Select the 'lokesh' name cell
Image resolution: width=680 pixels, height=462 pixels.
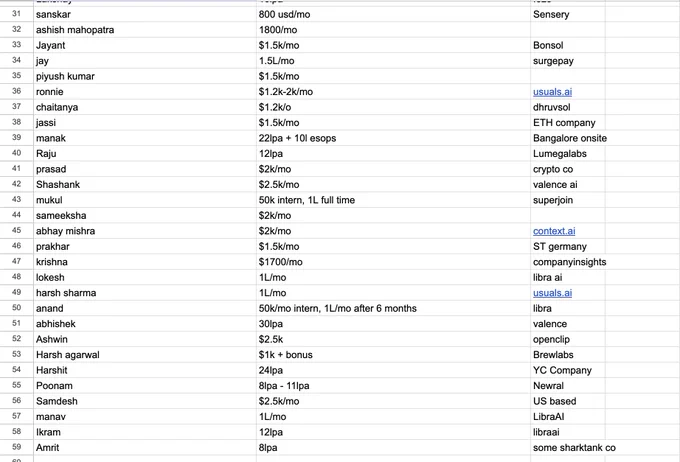[x=145, y=278]
